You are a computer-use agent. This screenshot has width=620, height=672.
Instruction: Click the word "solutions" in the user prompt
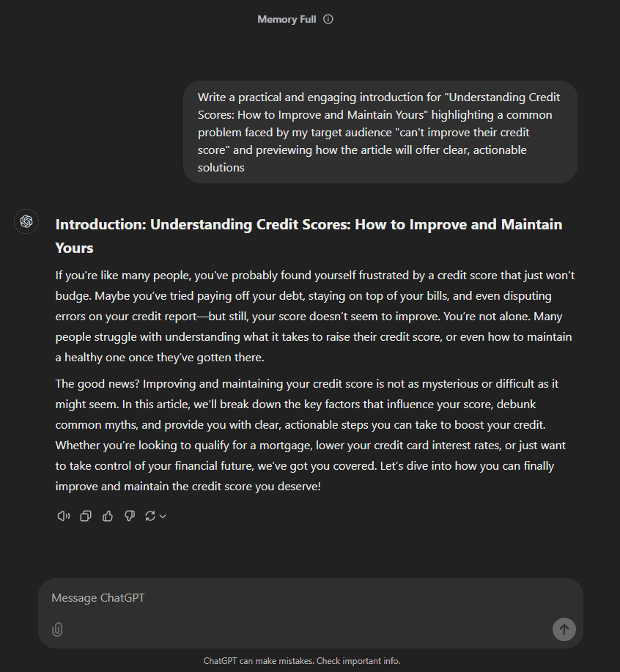coord(221,168)
